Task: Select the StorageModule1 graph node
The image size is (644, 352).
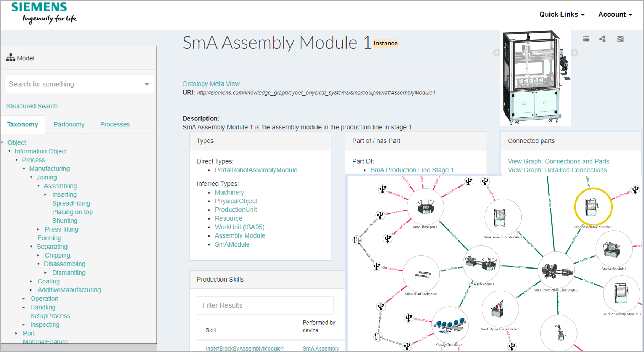Action: (614, 249)
